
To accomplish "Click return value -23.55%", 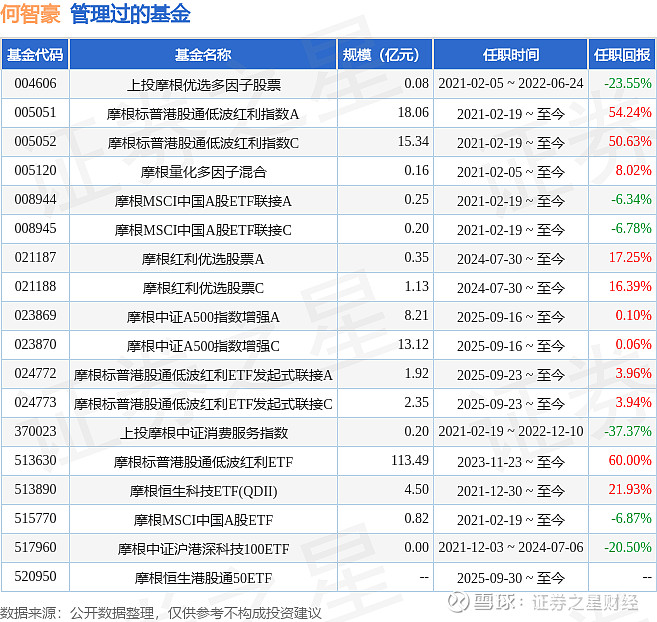I will pyautogui.click(x=628, y=83).
